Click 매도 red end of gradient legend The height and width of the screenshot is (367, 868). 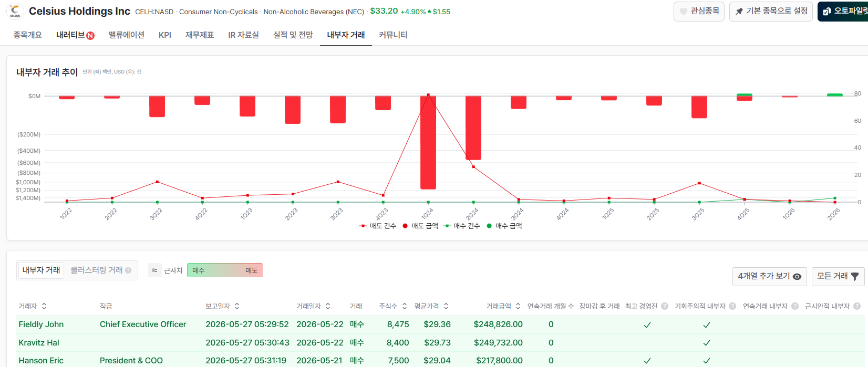click(251, 270)
